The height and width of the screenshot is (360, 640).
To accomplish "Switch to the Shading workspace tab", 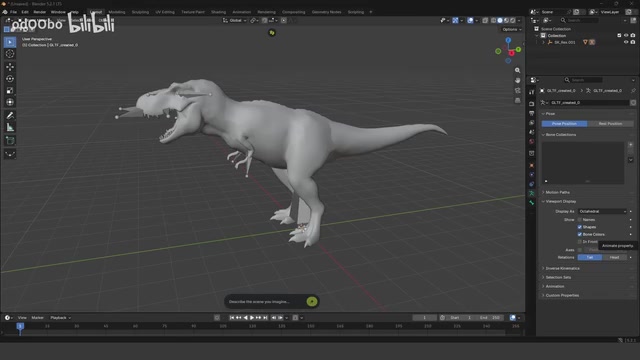I will click(218, 12).
